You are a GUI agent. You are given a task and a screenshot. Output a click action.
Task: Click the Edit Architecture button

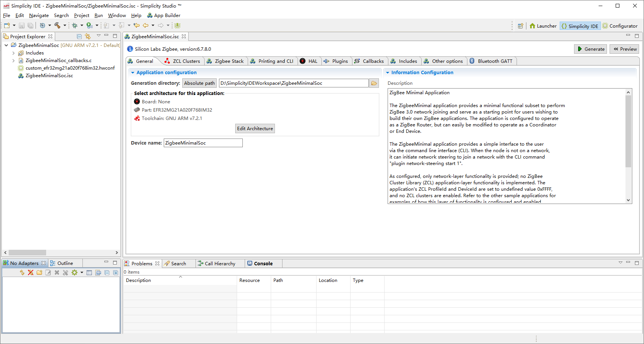(255, 129)
